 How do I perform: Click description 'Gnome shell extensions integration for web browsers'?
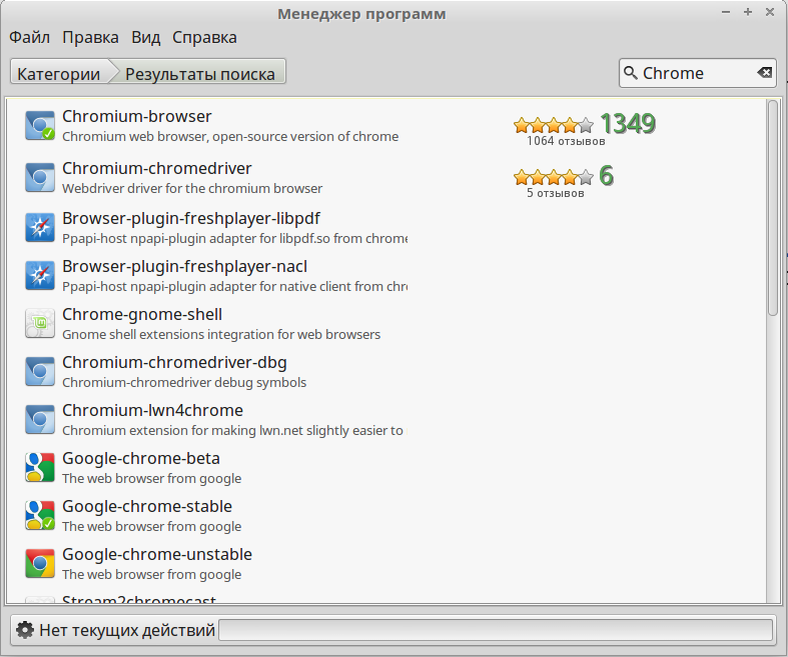(x=221, y=335)
